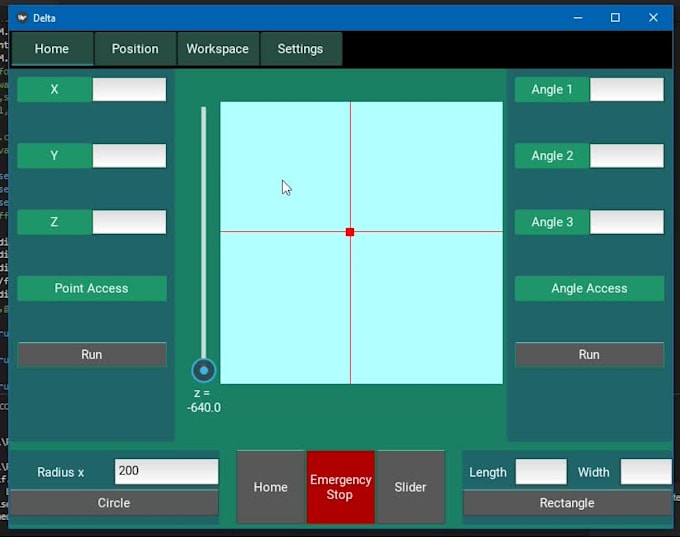Click the Delta app icon in title bar

(x=22, y=18)
